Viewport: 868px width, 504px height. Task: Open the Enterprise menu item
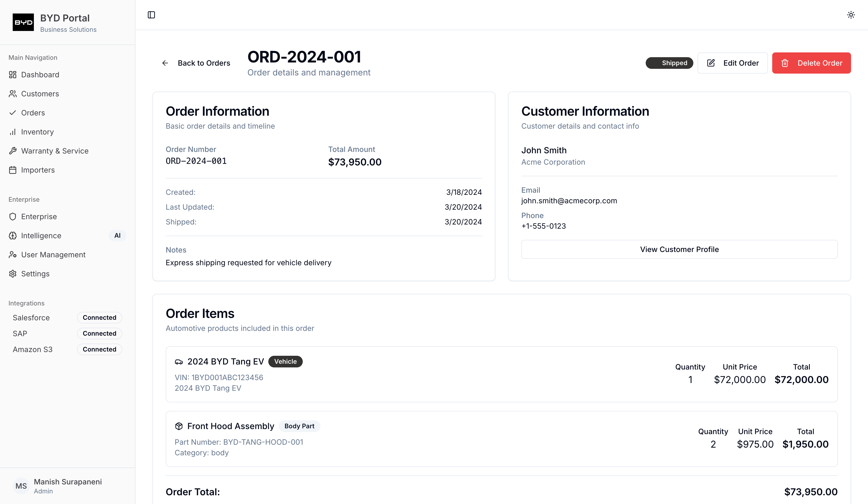(67, 216)
